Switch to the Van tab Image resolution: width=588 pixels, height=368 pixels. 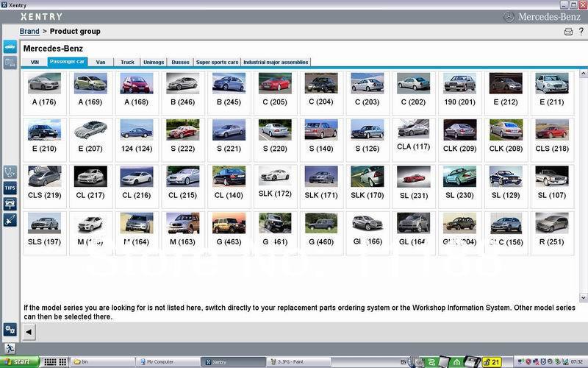pyautogui.click(x=101, y=63)
